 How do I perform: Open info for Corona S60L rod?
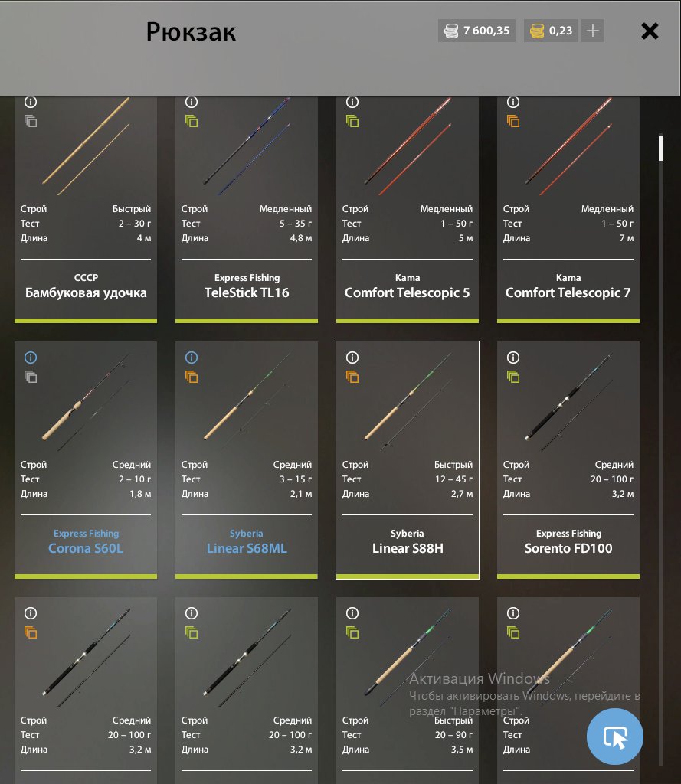pos(31,358)
